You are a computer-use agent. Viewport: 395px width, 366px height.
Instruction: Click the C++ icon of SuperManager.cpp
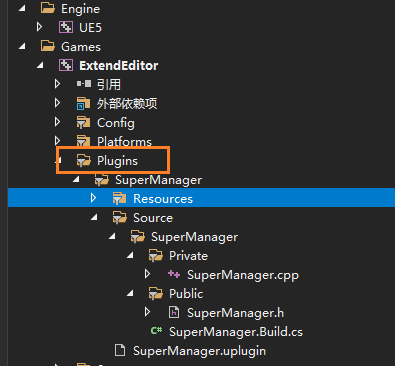coord(174,274)
